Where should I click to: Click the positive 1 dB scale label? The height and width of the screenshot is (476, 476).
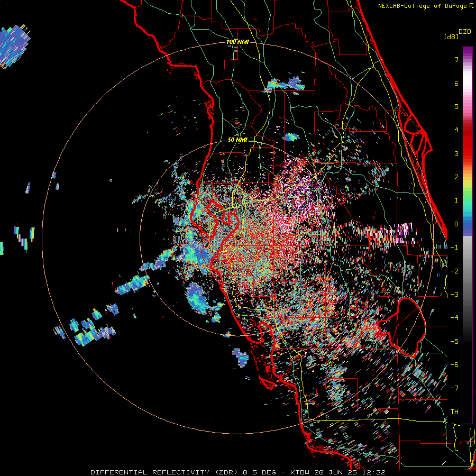coord(456,200)
